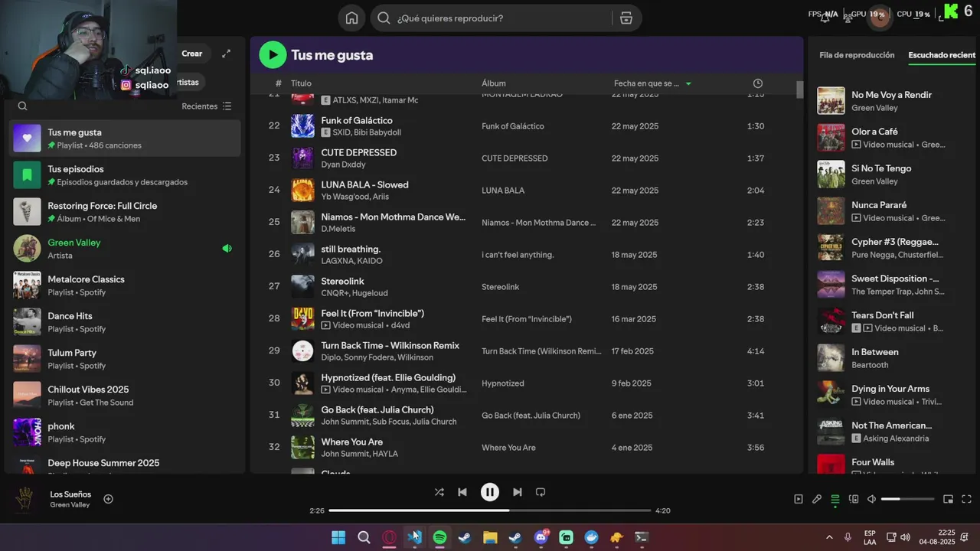Viewport: 980px width, 551px height.
Task: Enter fullscreen mode in player bar
Action: [966, 499]
